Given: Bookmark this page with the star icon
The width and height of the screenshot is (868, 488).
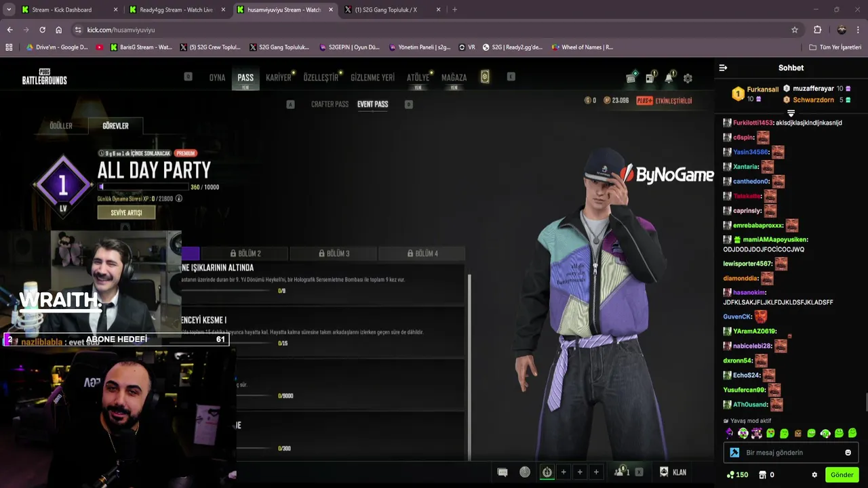Looking at the screenshot, I should (x=795, y=30).
